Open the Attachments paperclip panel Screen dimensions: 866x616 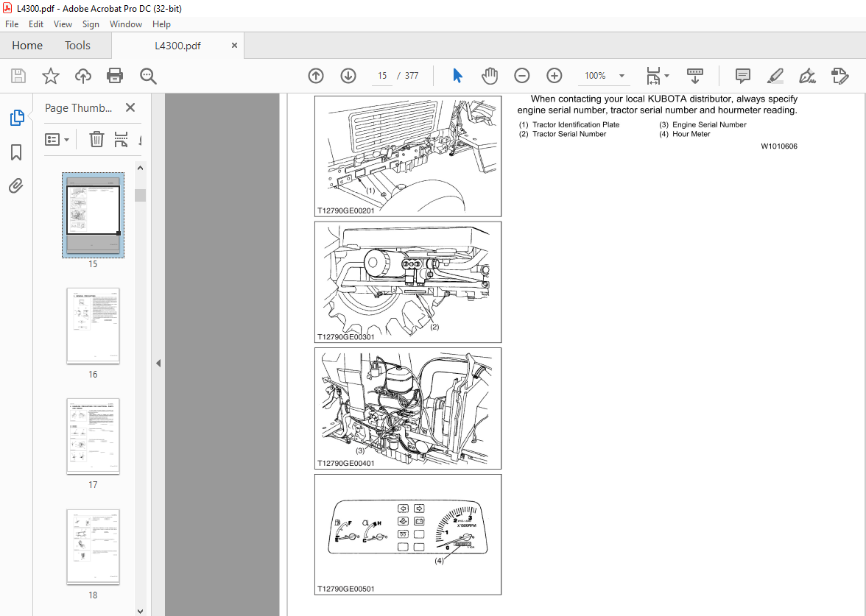pyautogui.click(x=16, y=186)
